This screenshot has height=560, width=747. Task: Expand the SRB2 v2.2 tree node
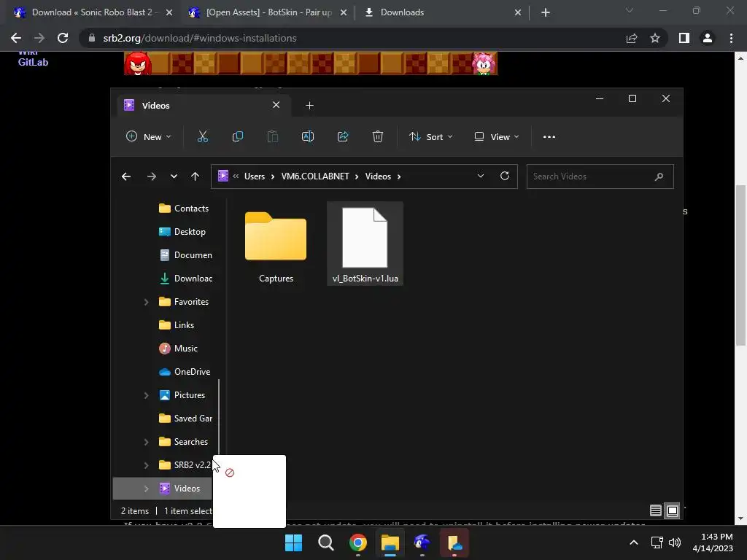point(146,465)
